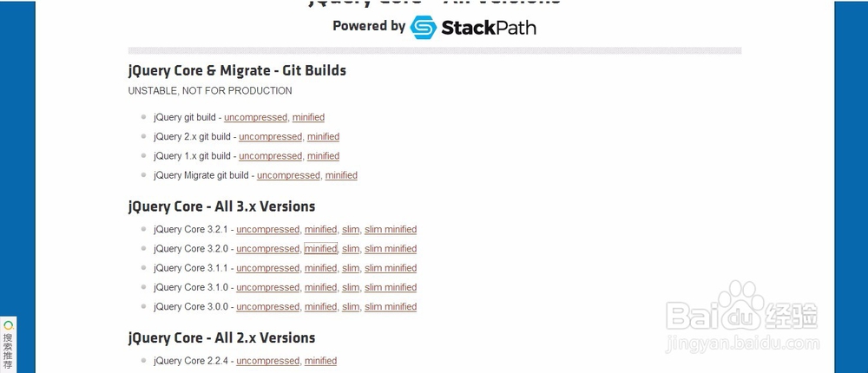Open jQuery Core 3.0.0 uncompressed link
Viewport: 868px width, 373px height.
[x=268, y=307]
